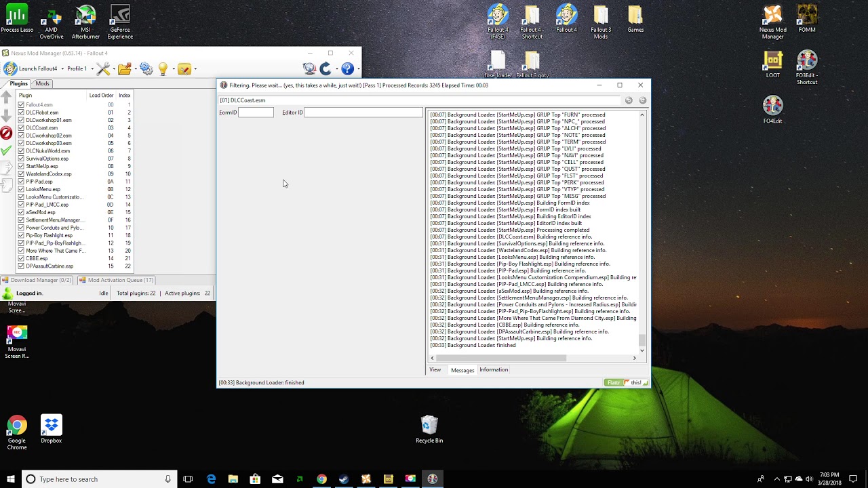
Task: Open Process Lasso desktop icon
Action: tap(17, 19)
